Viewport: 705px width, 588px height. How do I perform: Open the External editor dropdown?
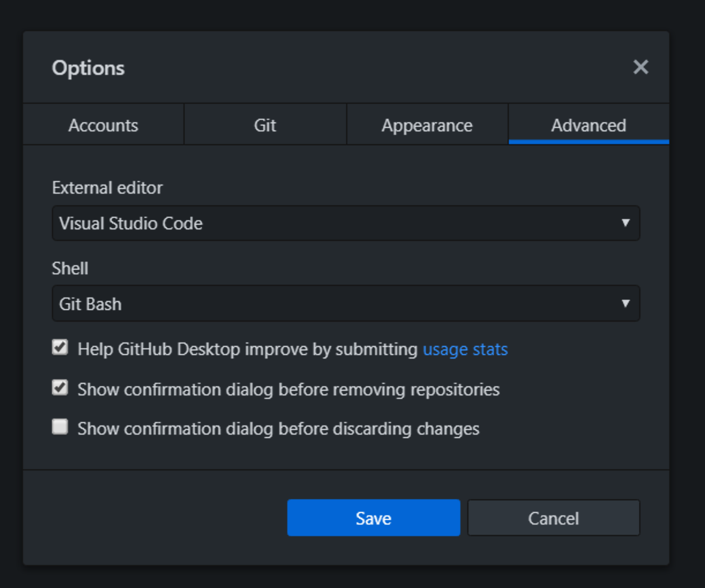346,223
